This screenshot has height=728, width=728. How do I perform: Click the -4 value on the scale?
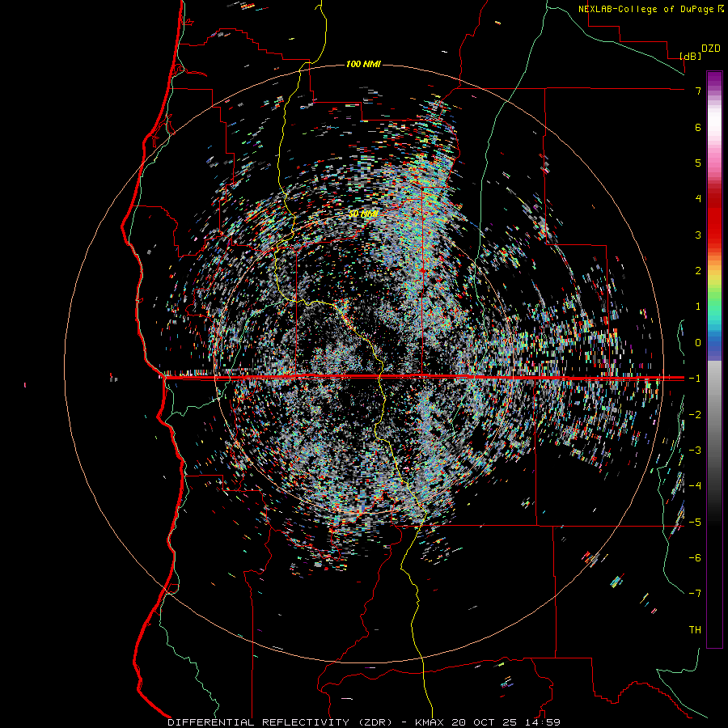pyautogui.click(x=695, y=486)
